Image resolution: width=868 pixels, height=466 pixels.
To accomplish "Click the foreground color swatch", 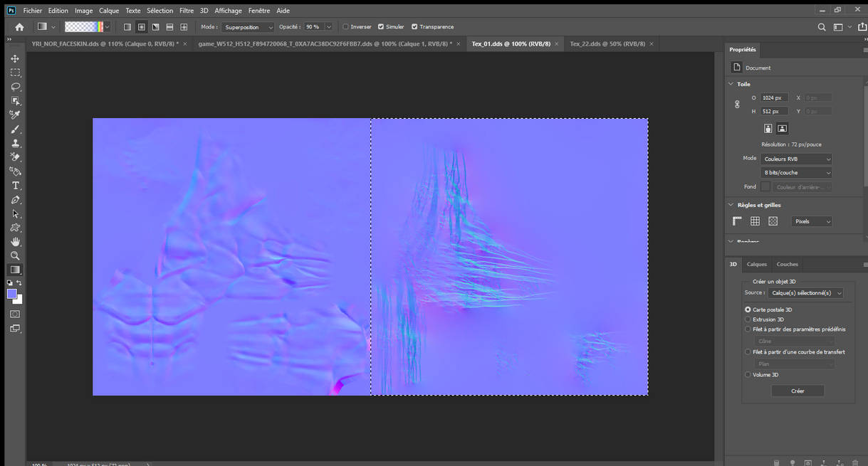I will click(x=12, y=294).
